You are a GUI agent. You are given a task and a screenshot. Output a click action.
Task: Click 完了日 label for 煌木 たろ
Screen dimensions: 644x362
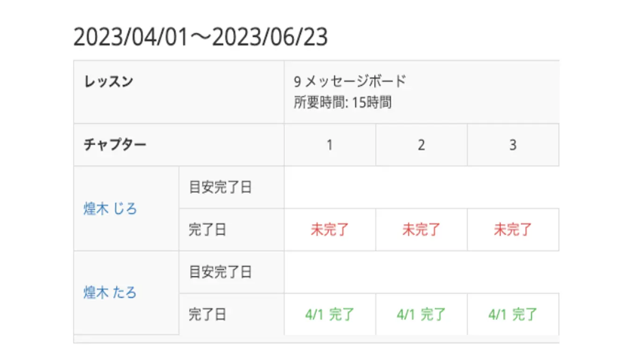pyautogui.click(x=207, y=314)
